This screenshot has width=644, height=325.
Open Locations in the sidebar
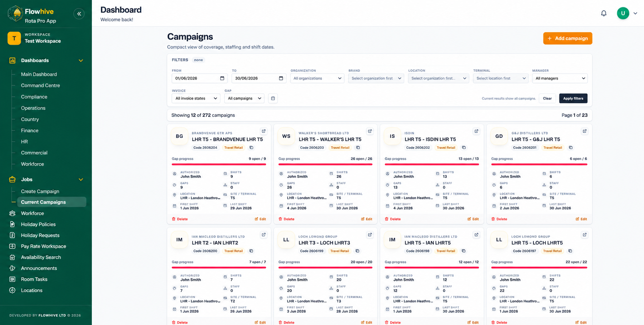click(x=32, y=290)
